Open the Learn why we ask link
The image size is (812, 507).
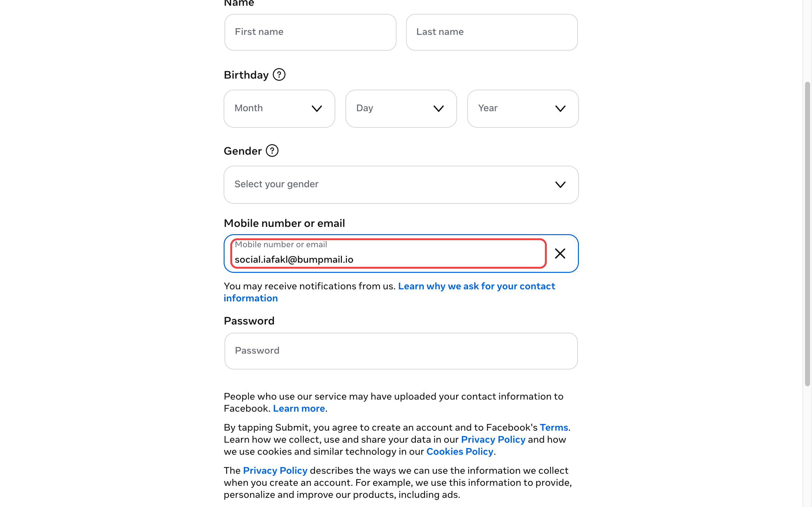point(476,286)
